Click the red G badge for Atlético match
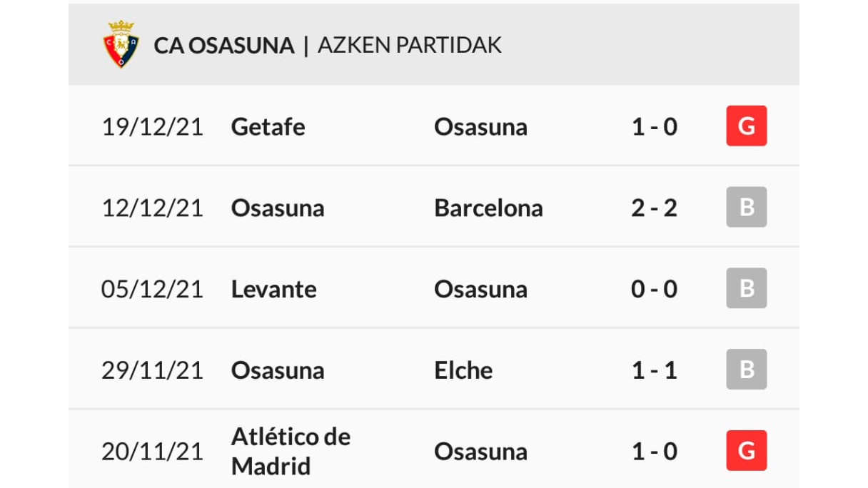 point(747,451)
